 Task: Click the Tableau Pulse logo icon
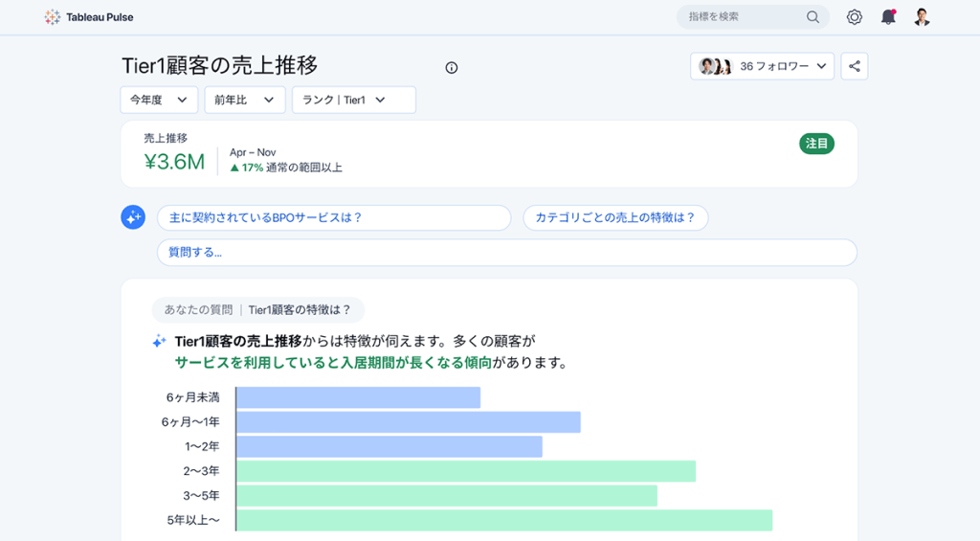[x=53, y=17]
